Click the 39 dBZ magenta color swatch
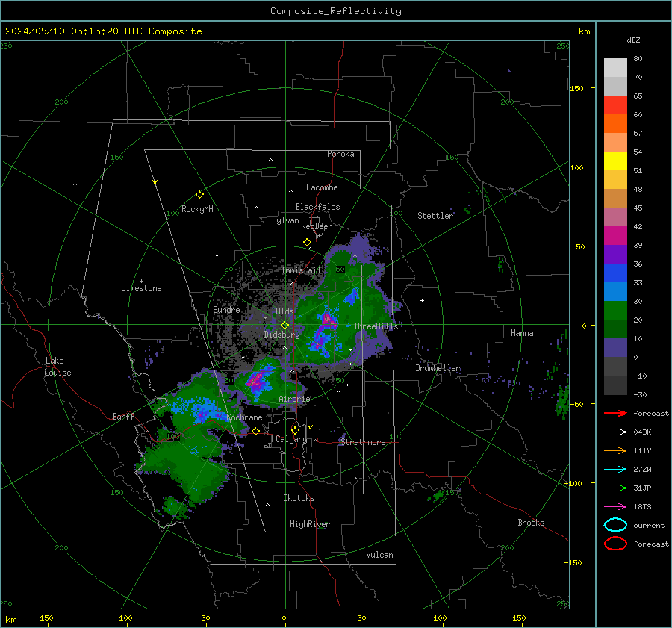 tap(615, 236)
